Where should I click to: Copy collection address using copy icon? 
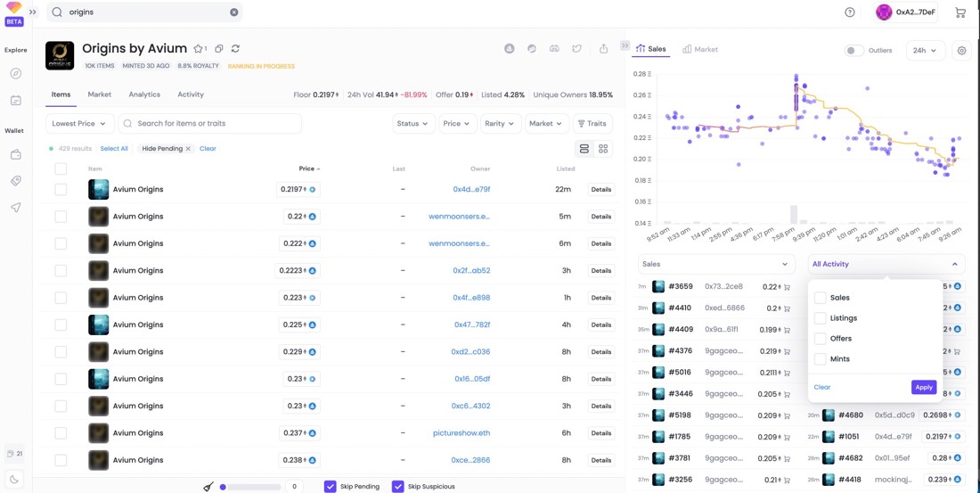tap(219, 48)
